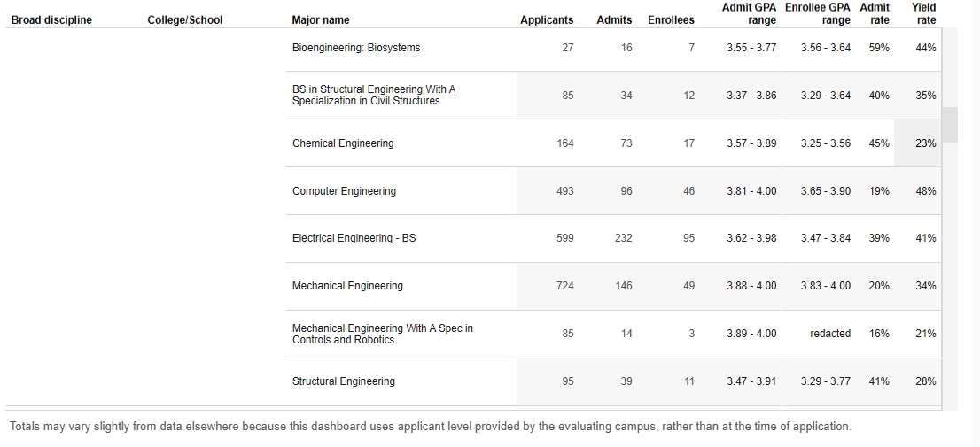Select the Mechanical Engineering applicants value 724
Screen dimensions: 980x447
click(565, 286)
